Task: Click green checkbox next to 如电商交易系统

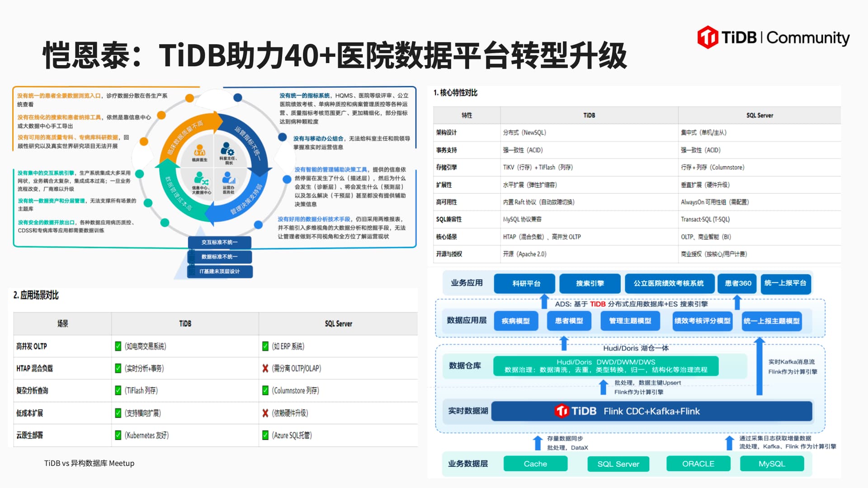Action: [118, 346]
